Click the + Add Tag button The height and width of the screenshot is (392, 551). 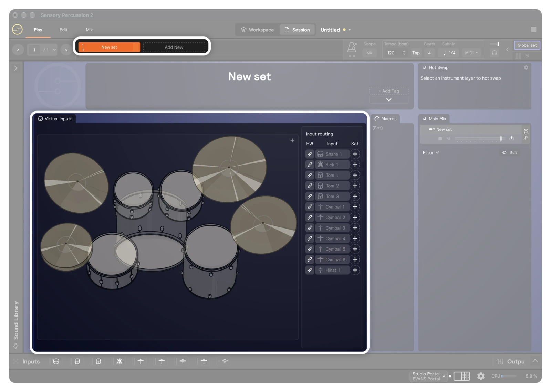coord(389,91)
